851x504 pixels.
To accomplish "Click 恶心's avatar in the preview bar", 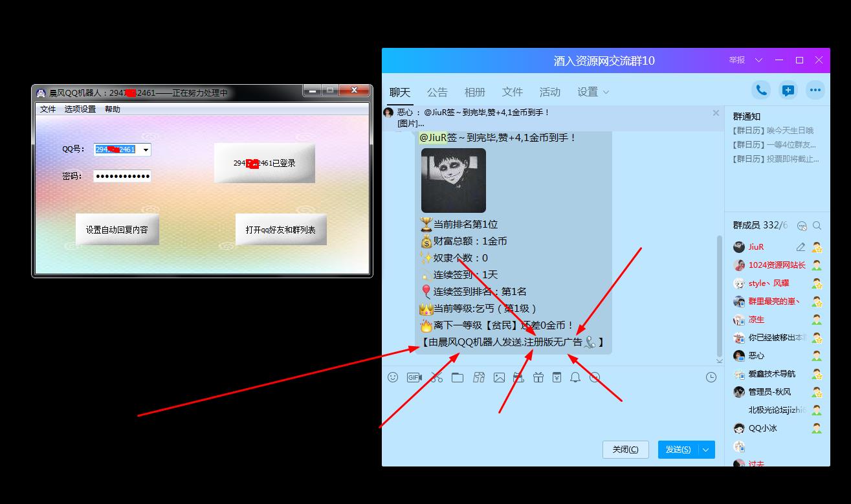I will tap(388, 113).
